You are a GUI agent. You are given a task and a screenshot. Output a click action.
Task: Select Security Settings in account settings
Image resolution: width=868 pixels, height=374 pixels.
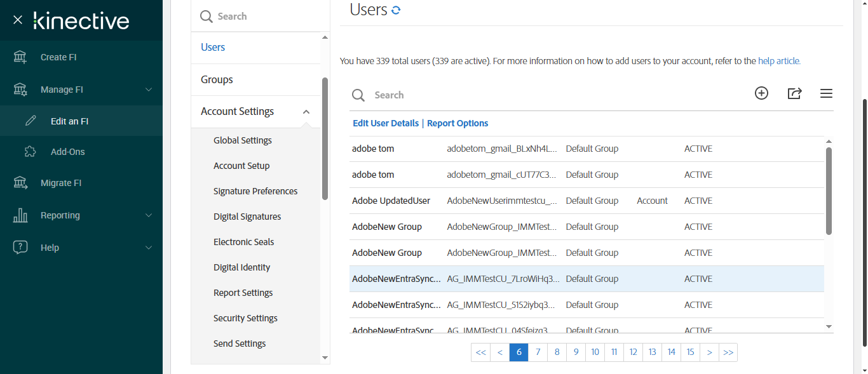coord(245,318)
